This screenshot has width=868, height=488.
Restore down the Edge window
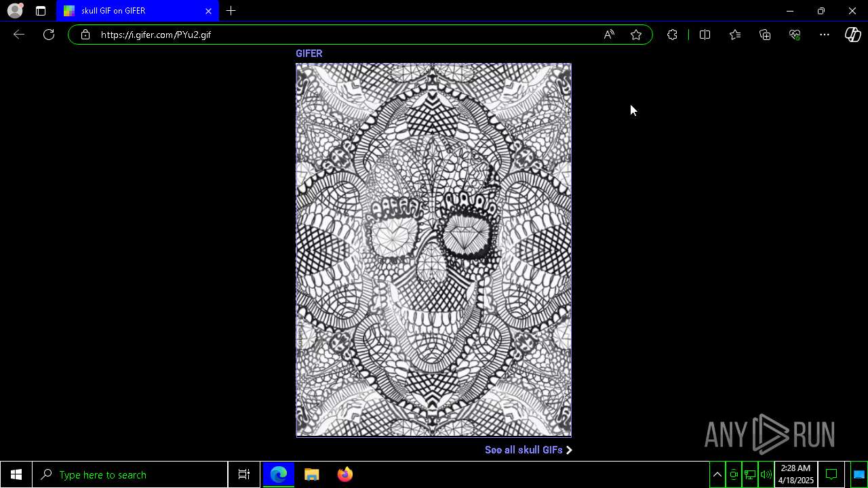point(821,11)
